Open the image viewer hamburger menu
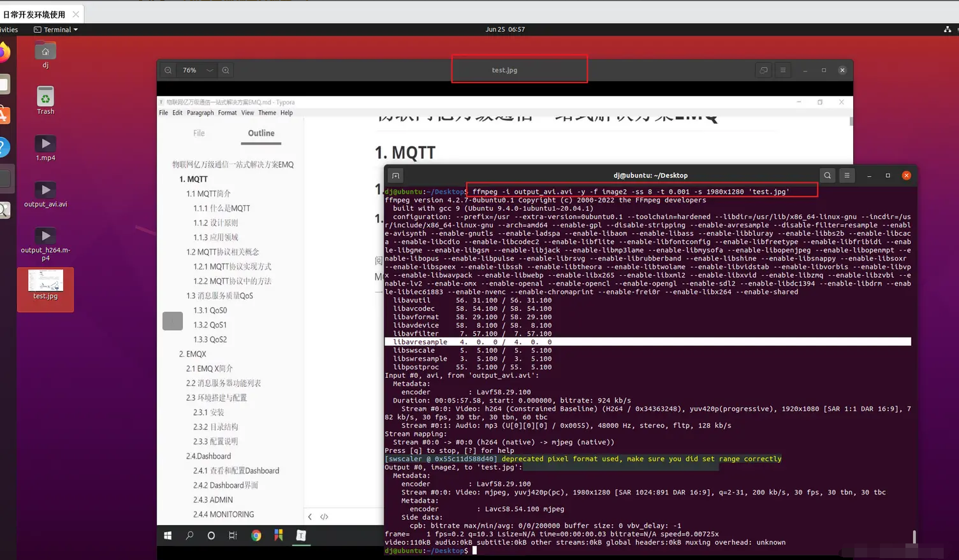This screenshot has height=560, width=959. 783,70
